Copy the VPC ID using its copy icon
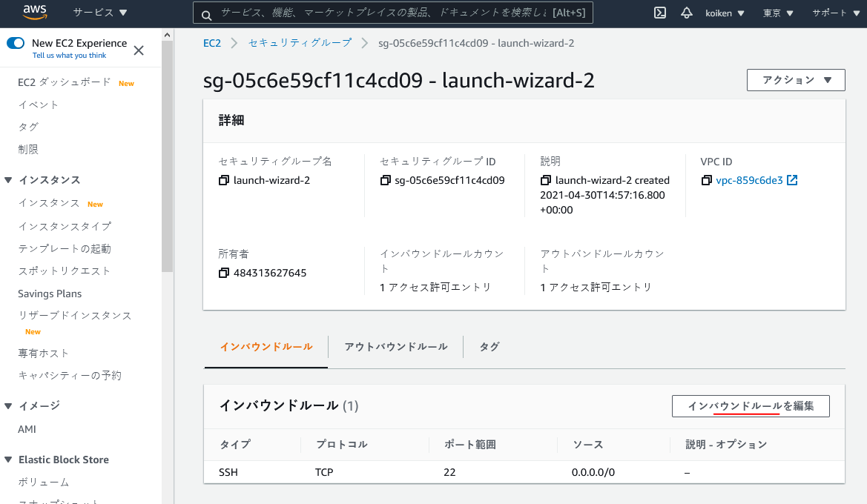This screenshot has width=867, height=504. (706, 179)
